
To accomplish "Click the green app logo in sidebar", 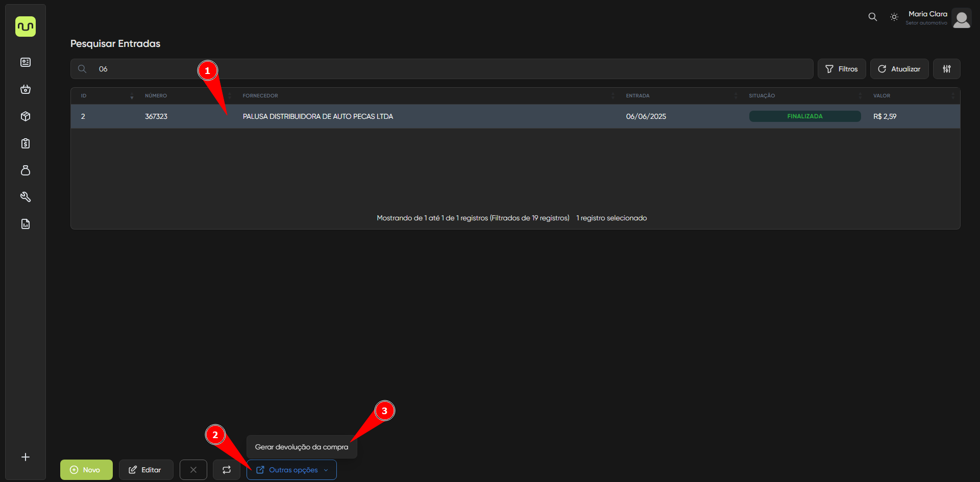I will [26, 27].
